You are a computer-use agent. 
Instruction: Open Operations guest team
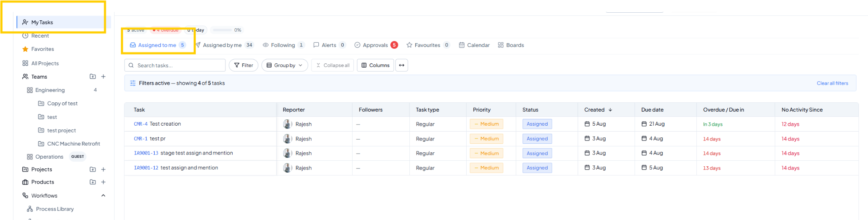pos(49,157)
